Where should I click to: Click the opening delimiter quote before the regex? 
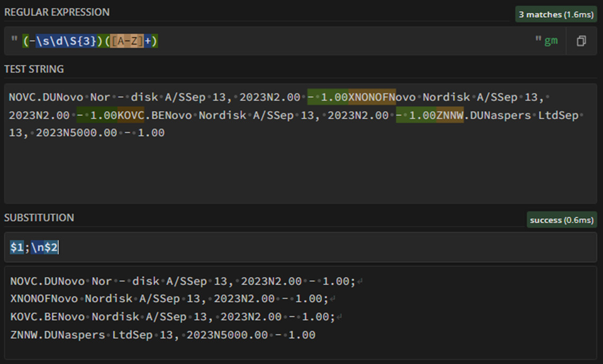pyautogui.click(x=14, y=40)
